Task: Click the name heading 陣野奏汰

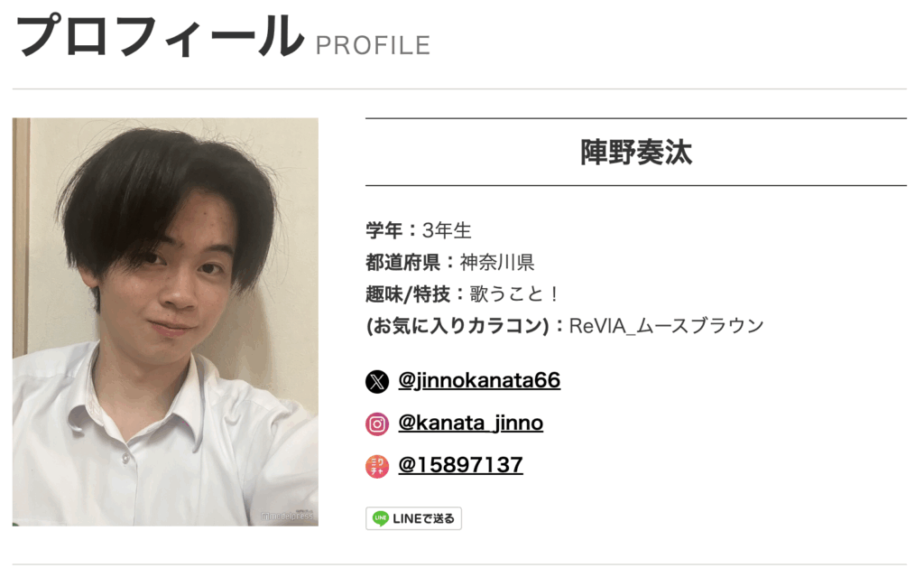Action: tap(636, 153)
